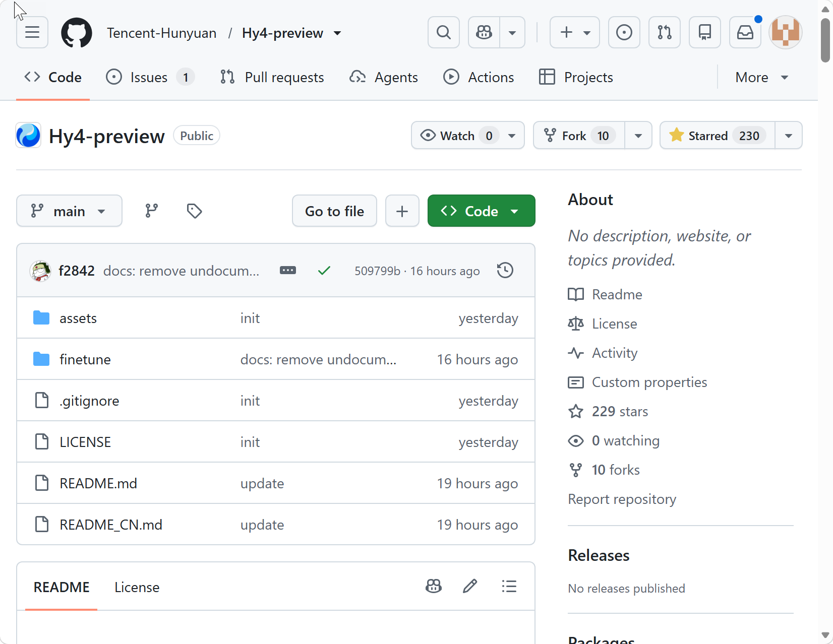Viewport: 833px width, 644px height.
Task: Open your repositories from header icon
Action: coord(705,33)
